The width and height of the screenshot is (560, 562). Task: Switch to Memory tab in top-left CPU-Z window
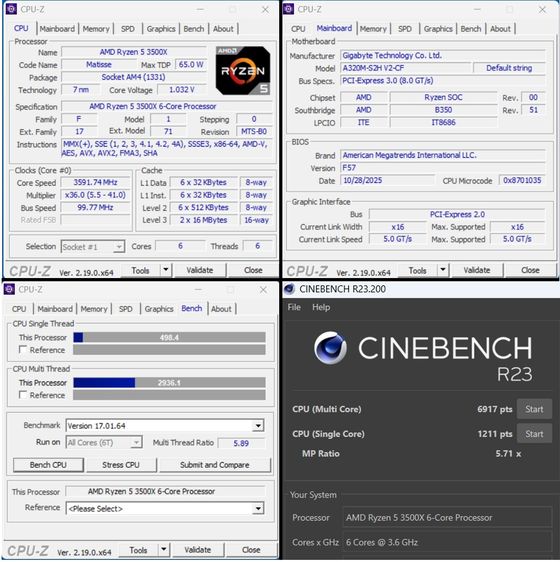point(96,29)
